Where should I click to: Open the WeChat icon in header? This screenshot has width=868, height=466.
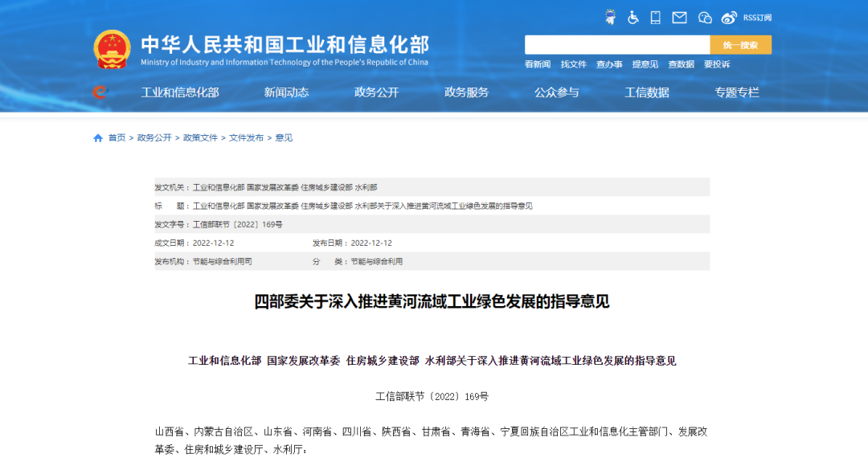pos(705,18)
